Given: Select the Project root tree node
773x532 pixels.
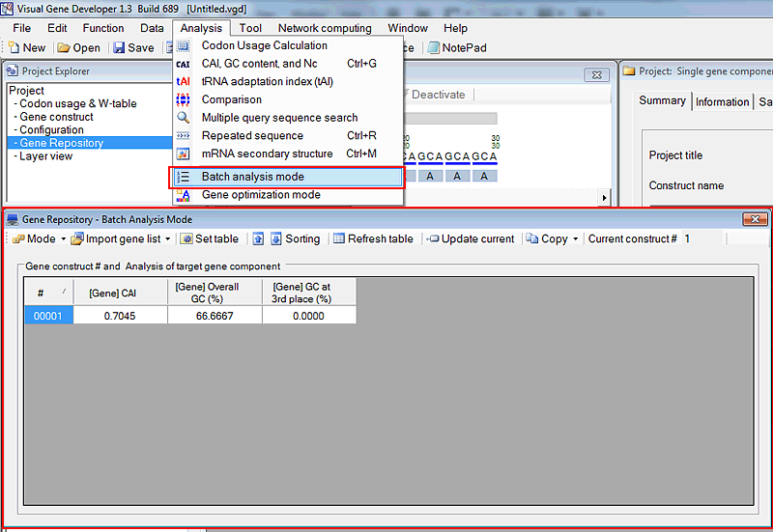Looking at the screenshot, I should click(x=27, y=91).
